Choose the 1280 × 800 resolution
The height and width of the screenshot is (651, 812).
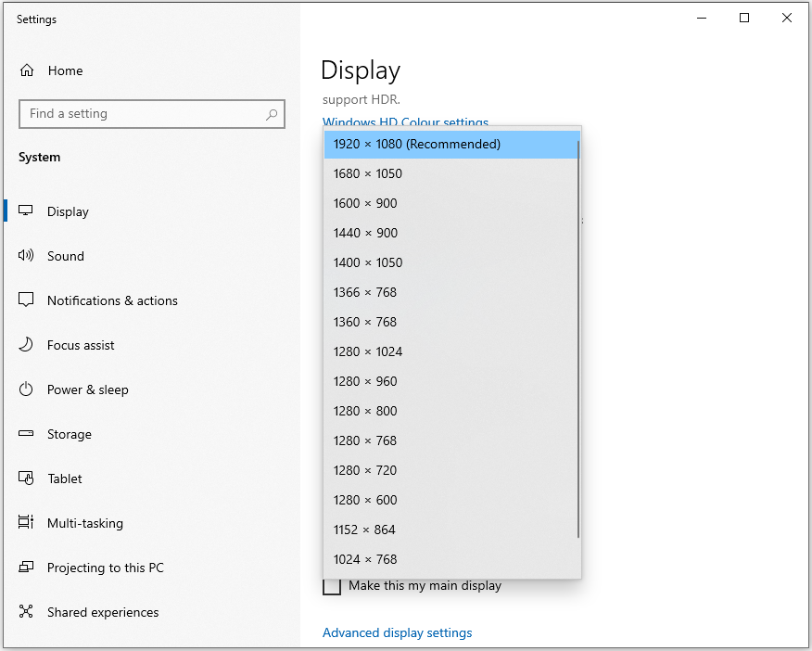click(451, 411)
